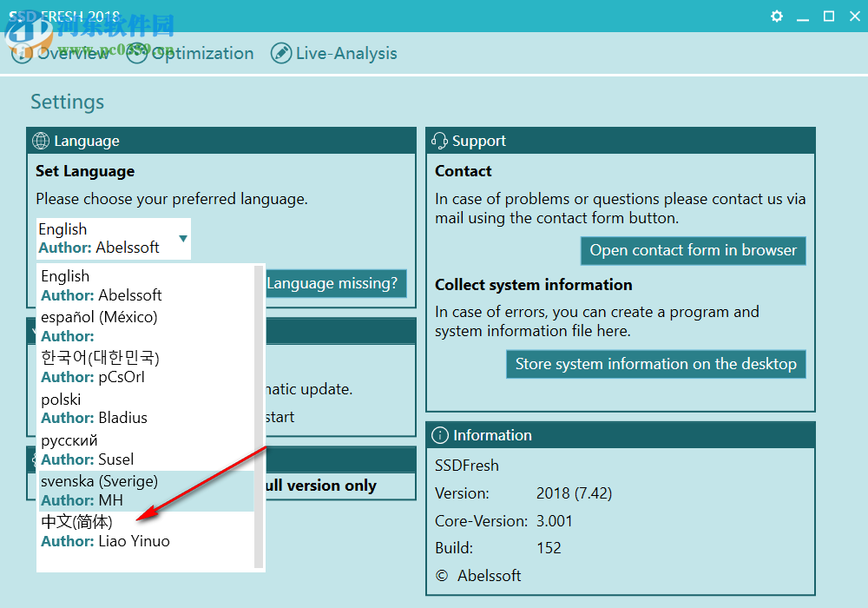Click the info icon beside Information
Screen dimensions: 868x608
(x=440, y=435)
